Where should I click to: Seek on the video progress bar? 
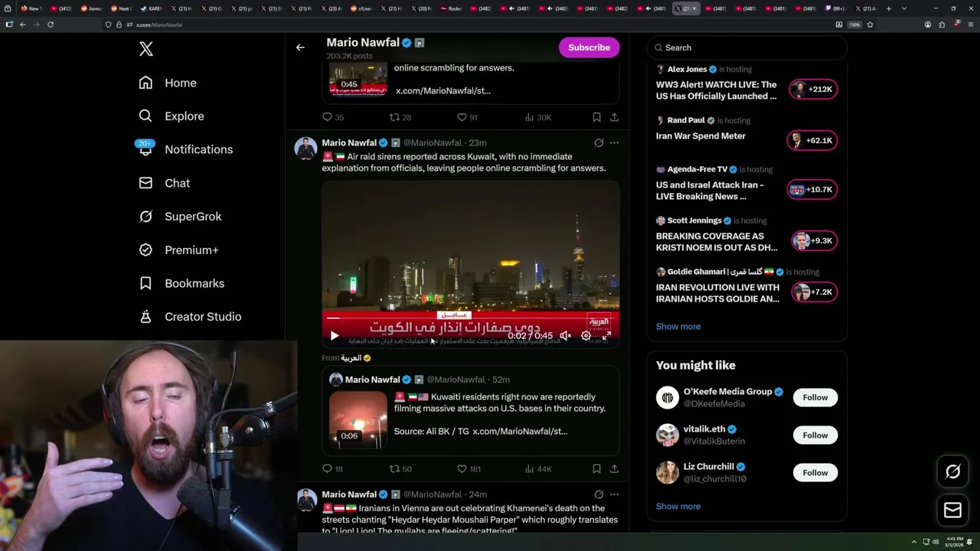click(x=470, y=318)
